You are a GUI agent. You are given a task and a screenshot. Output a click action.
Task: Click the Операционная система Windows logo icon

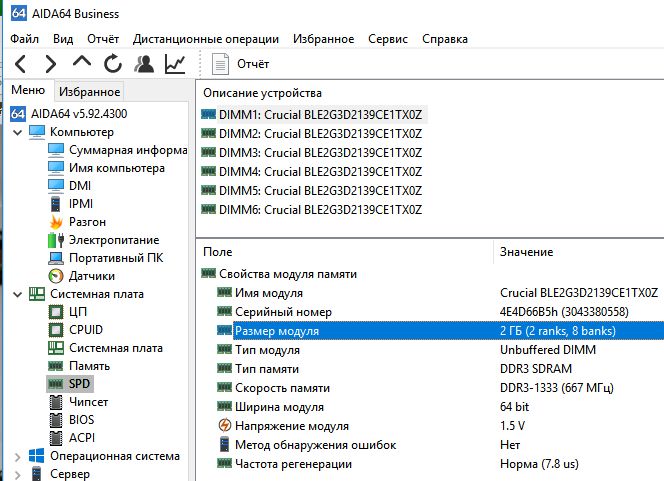click(x=36, y=456)
